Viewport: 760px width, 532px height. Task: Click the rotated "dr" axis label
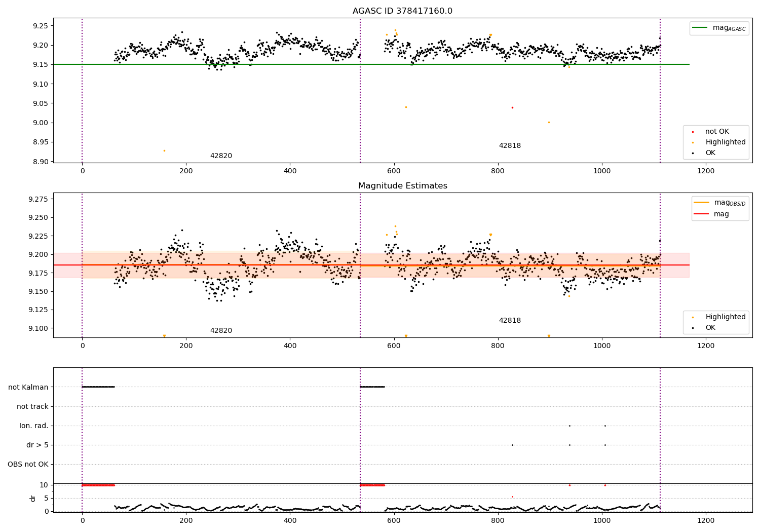(33, 498)
